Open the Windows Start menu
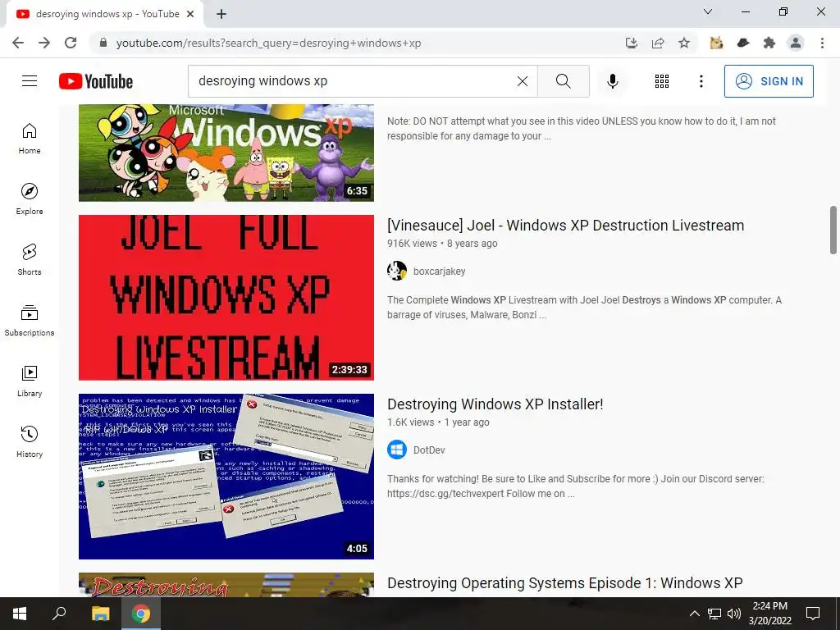840x630 pixels. pyautogui.click(x=20, y=614)
